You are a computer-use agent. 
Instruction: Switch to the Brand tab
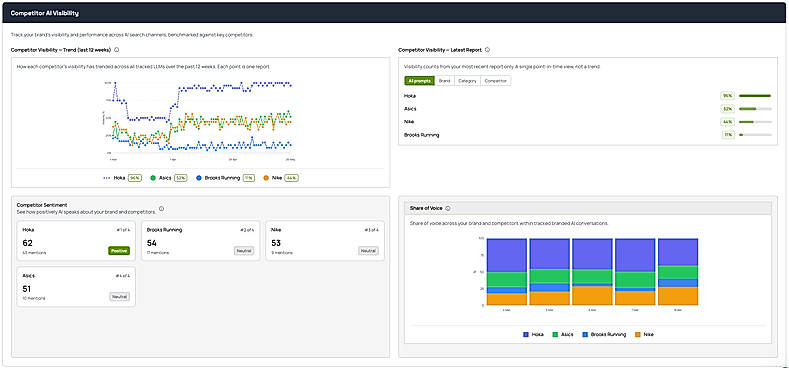[444, 81]
